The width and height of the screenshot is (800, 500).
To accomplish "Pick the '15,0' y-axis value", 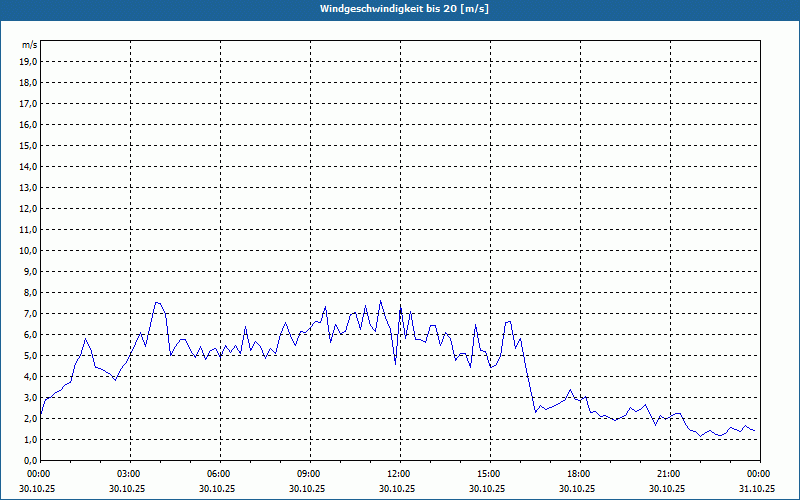I will (28, 145).
